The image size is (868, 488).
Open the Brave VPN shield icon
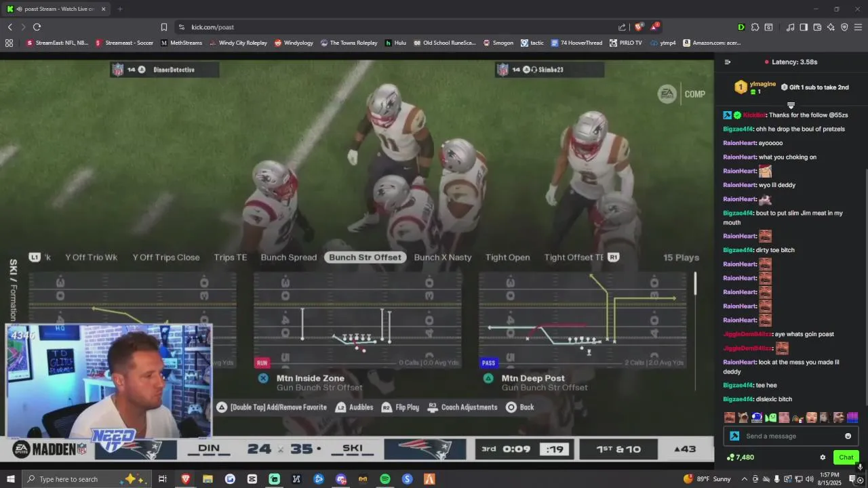coord(844,27)
